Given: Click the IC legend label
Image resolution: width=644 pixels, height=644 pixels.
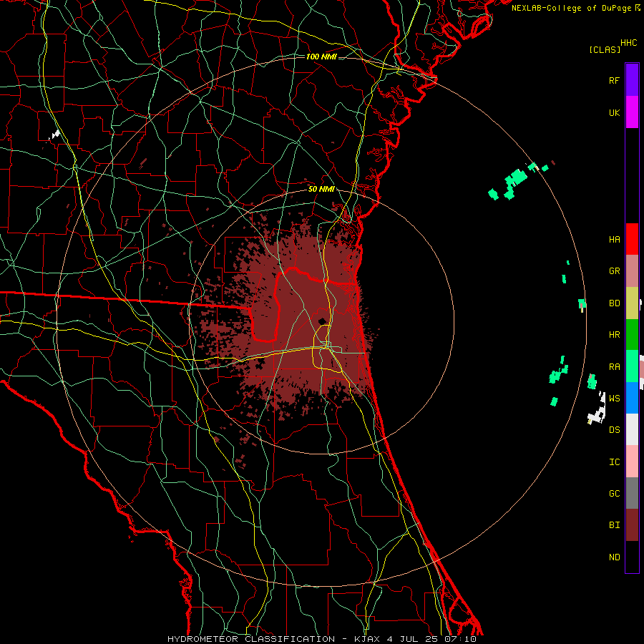Looking at the screenshot, I should (614, 462).
